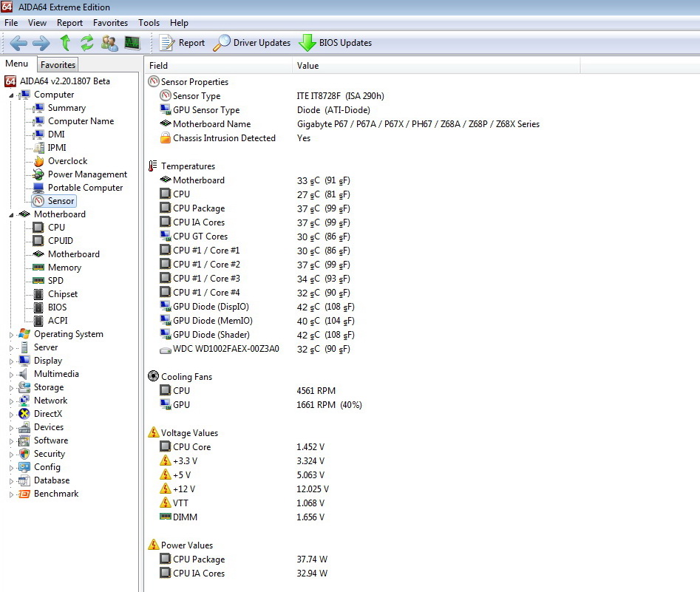Open the Help menu
The width and height of the screenshot is (700, 592).
[179, 23]
